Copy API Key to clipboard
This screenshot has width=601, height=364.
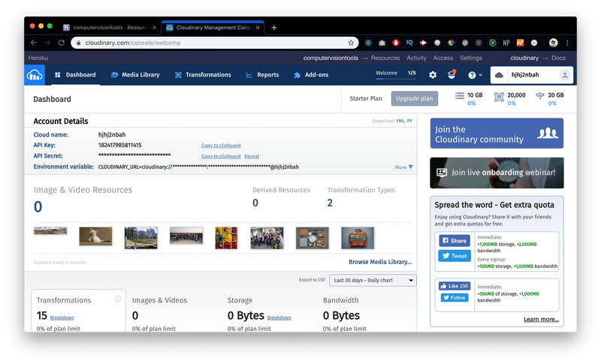pos(221,146)
